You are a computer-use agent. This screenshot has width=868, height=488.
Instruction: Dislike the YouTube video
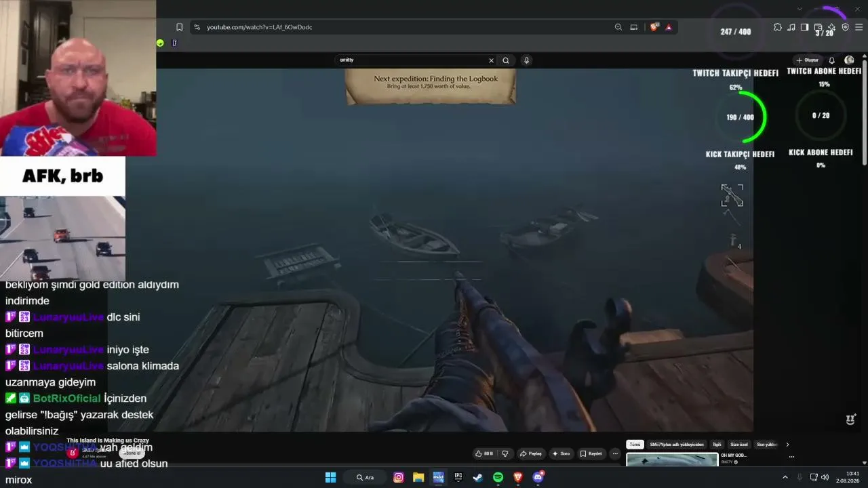pos(505,453)
